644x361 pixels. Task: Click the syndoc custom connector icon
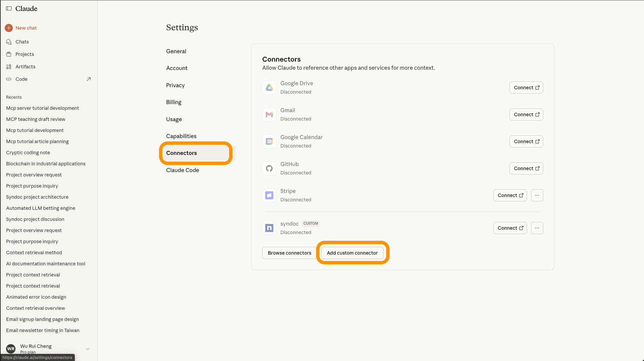point(269,228)
